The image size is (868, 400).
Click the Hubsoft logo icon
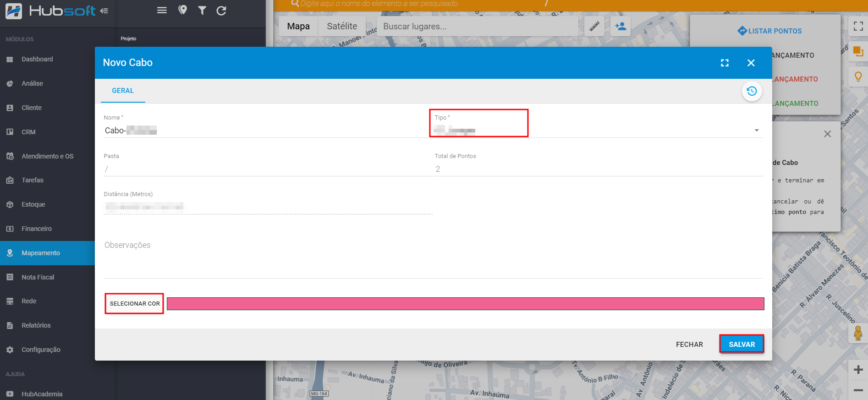coord(14,11)
